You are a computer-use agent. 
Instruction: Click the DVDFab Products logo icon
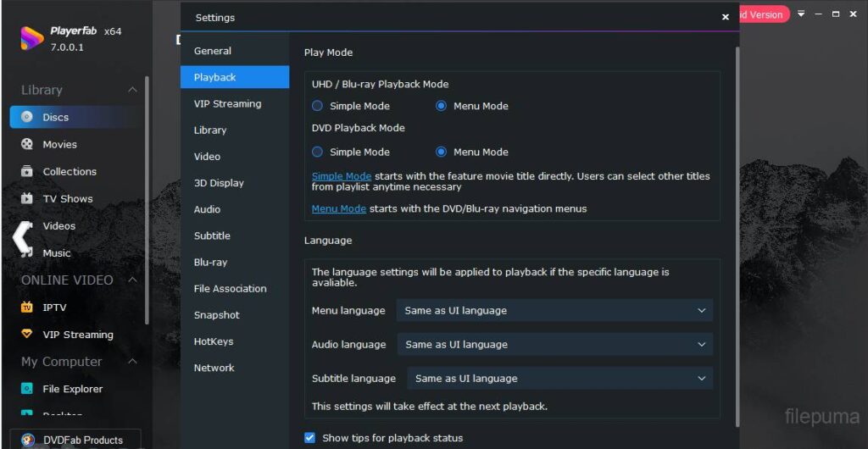28,441
